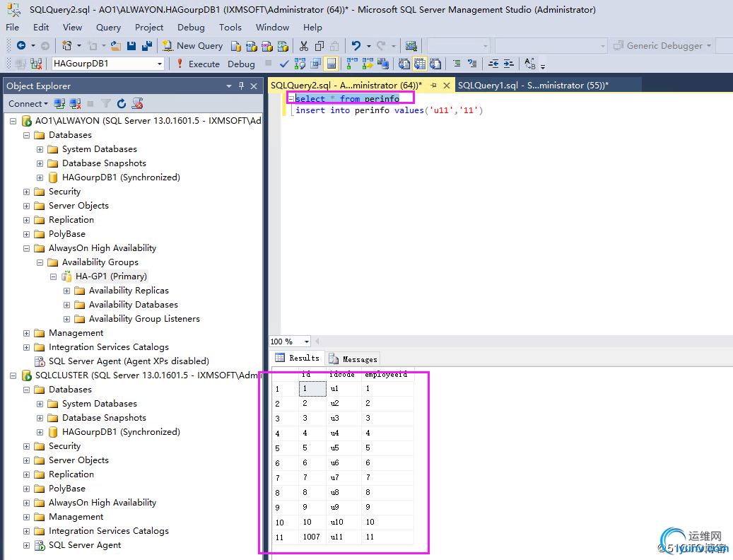Viewport: 733px width, 560px height.
Task: Collapse the HA-GP1 (Primary) availability group
Action: (53, 276)
